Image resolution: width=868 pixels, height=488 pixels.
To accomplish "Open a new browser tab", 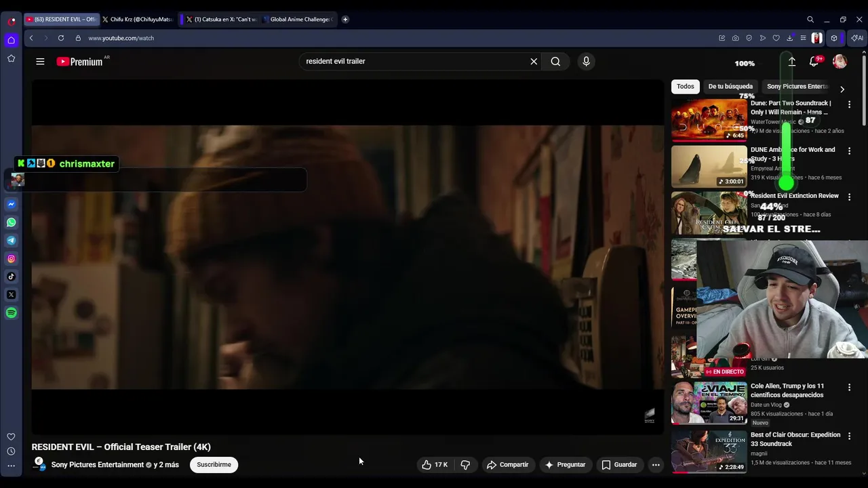I will tap(345, 20).
